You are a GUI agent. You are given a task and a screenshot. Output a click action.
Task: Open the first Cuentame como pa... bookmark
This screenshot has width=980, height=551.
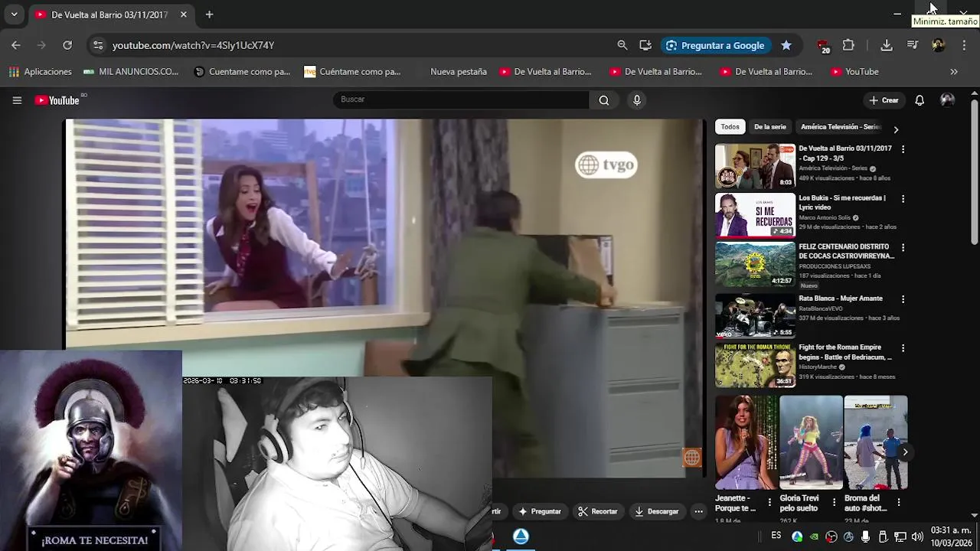[x=242, y=72]
